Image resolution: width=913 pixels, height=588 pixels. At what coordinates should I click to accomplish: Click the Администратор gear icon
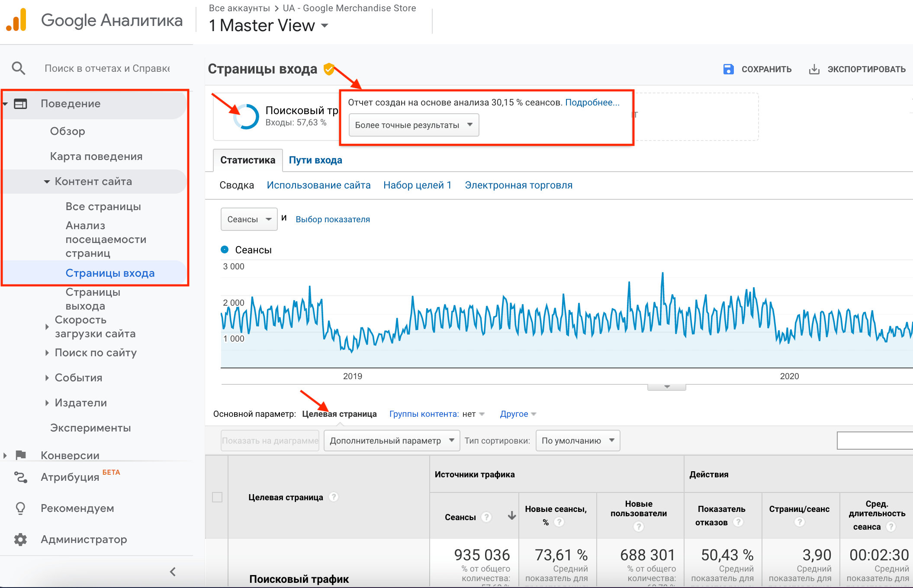tap(20, 539)
